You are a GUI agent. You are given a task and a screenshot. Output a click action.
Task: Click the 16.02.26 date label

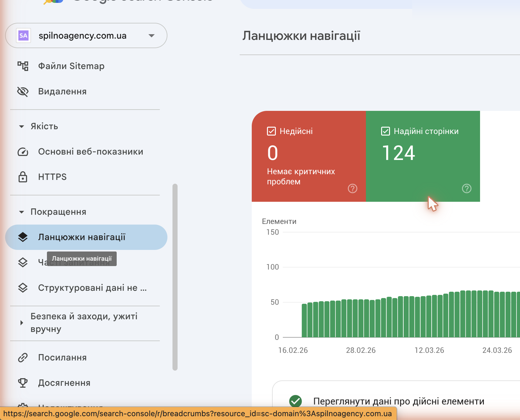(293, 350)
